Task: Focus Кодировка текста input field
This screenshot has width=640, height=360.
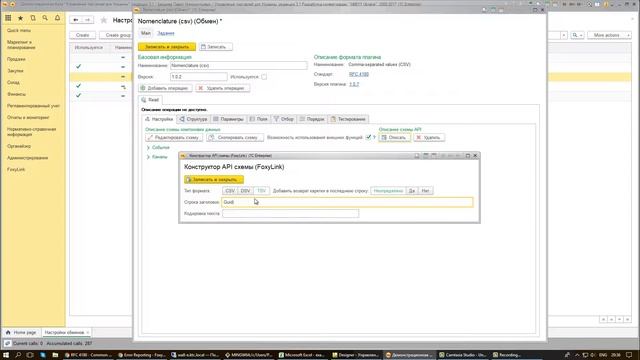Action: click(291, 213)
